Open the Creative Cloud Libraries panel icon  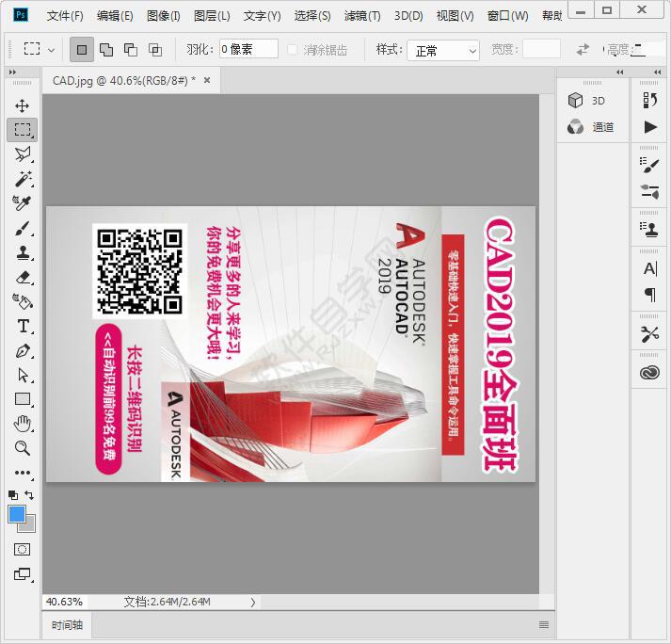(x=649, y=373)
